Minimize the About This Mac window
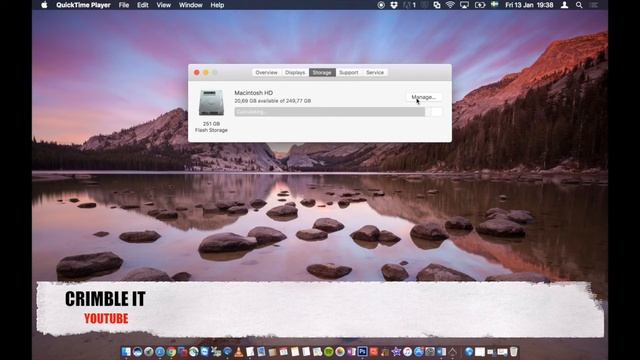The width and height of the screenshot is (640, 360). pyautogui.click(x=206, y=72)
